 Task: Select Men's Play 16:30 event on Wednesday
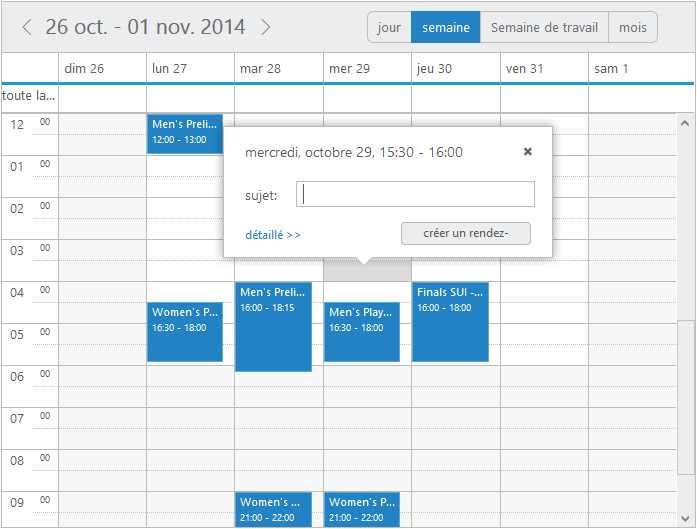coord(361,331)
